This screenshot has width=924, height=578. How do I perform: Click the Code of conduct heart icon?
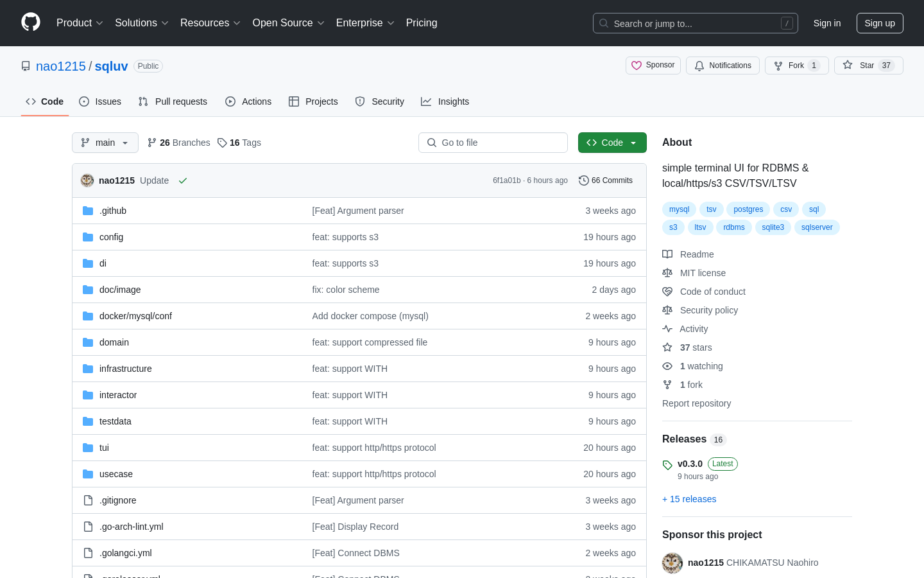pyautogui.click(x=667, y=292)
